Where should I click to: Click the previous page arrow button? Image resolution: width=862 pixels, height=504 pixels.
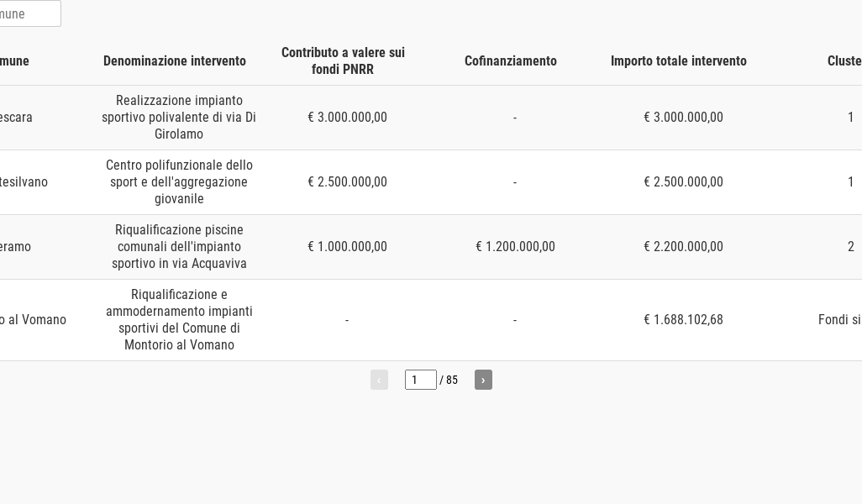(379, 380)
